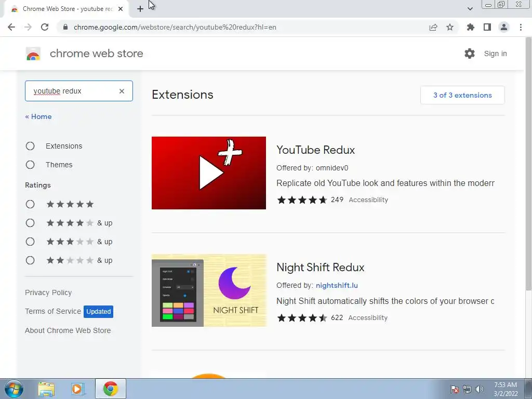
Task: Click Night Shift Redux star rating
Action: [x=302, y=318]
